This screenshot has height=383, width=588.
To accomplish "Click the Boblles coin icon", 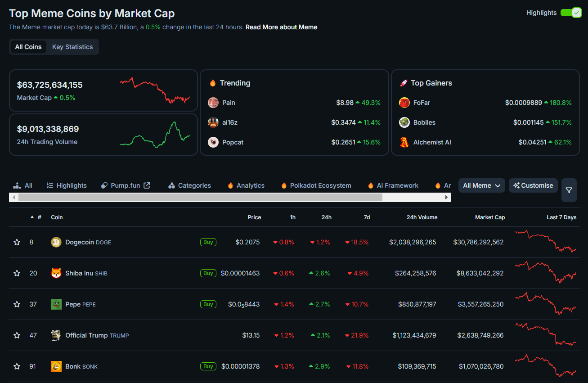I will (404, 122).
